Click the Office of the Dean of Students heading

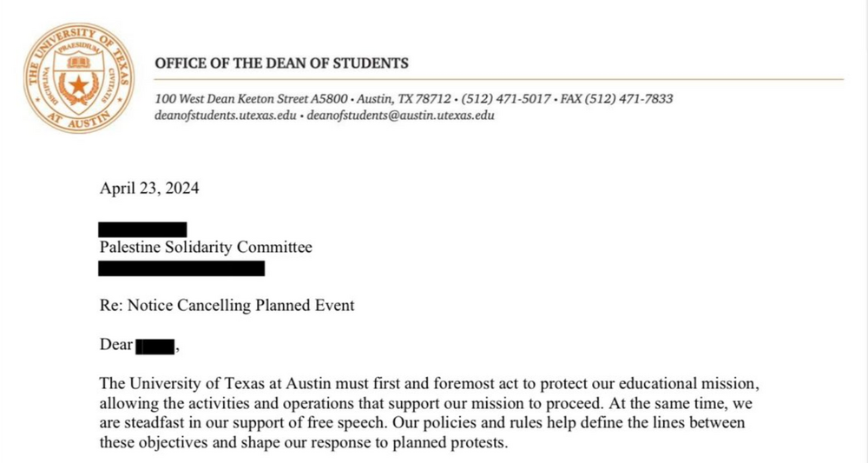tap(281, 63)
